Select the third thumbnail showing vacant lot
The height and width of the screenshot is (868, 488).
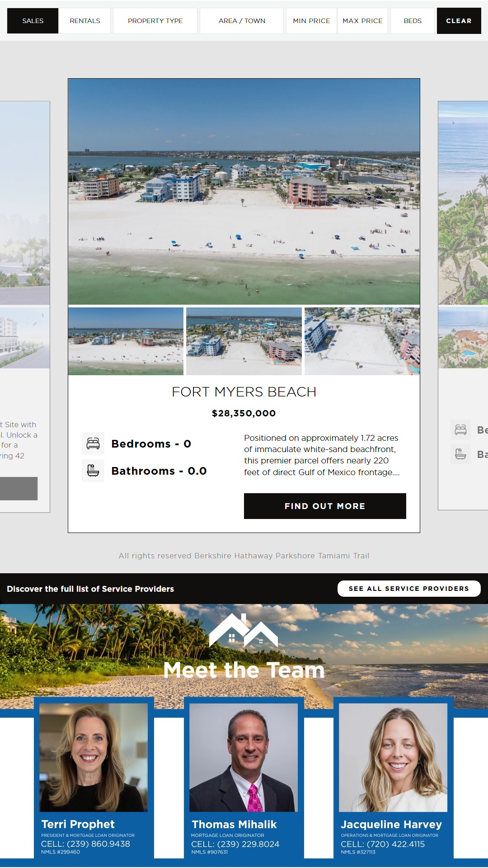click(x=362, y=341)
